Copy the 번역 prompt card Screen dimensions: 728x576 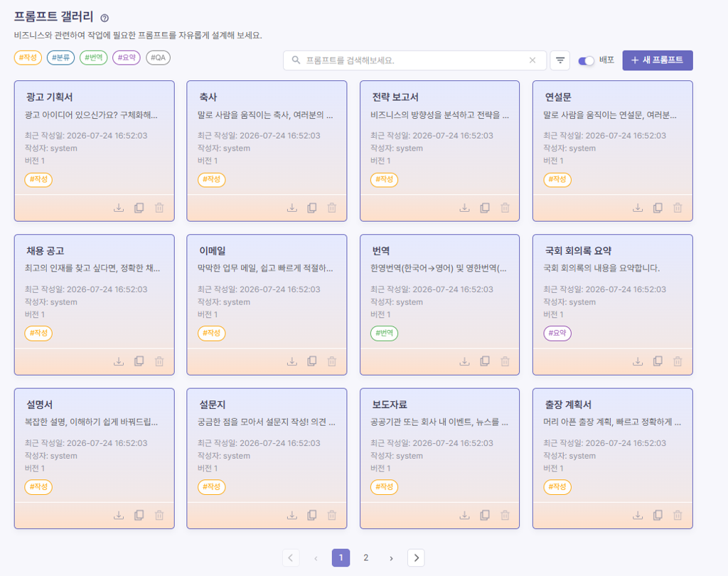(485, 361)
